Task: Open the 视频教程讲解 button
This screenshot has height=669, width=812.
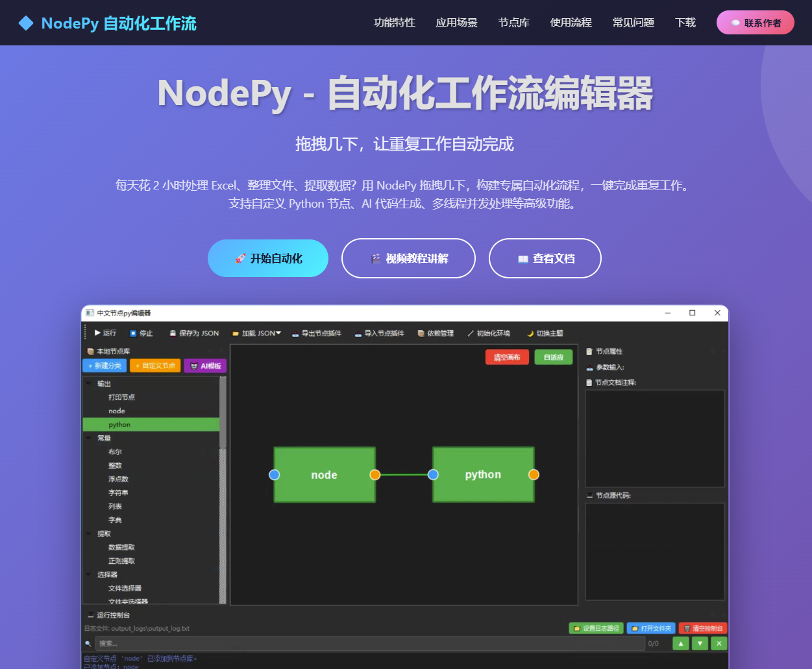Action: pos(408,258)
